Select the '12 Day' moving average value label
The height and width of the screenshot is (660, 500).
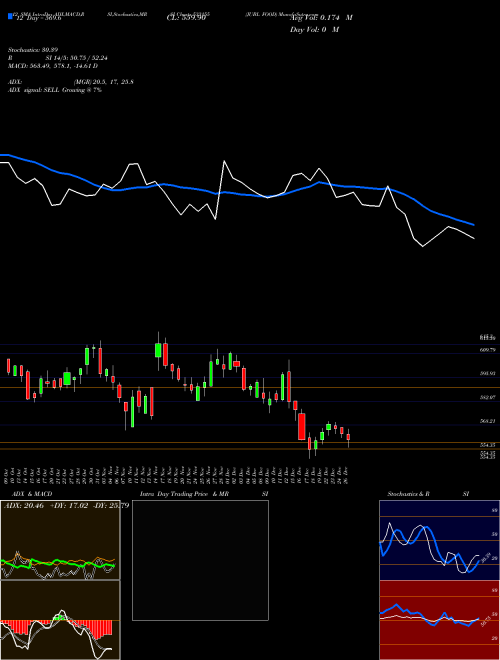click(38, 18)
